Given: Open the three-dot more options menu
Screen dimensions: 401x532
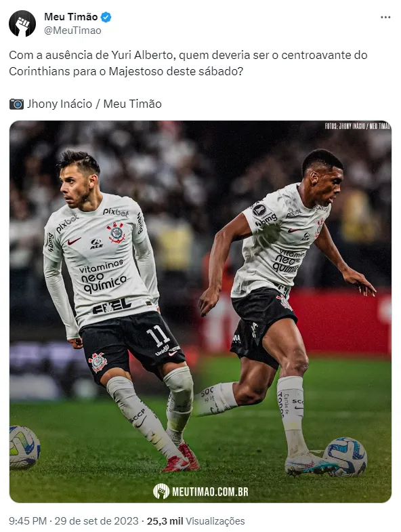Looking at the screenshot, I should [385, 18].
